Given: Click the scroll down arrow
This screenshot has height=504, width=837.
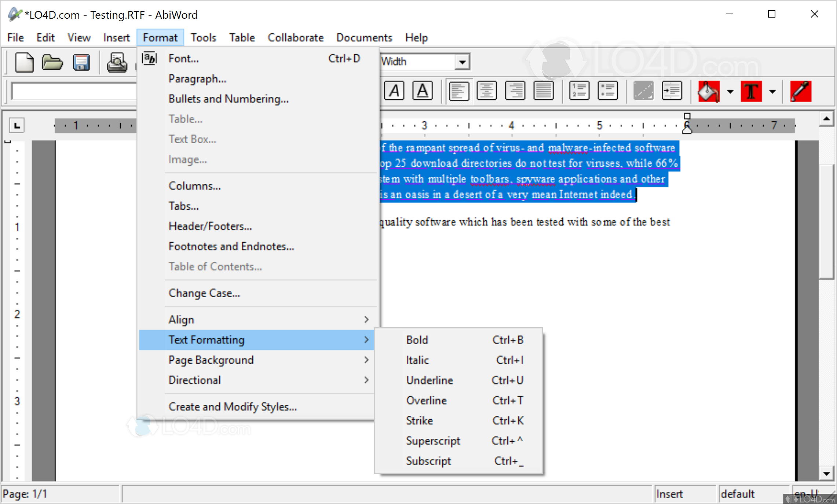Looking at the screenshot, I should point(826,473).
